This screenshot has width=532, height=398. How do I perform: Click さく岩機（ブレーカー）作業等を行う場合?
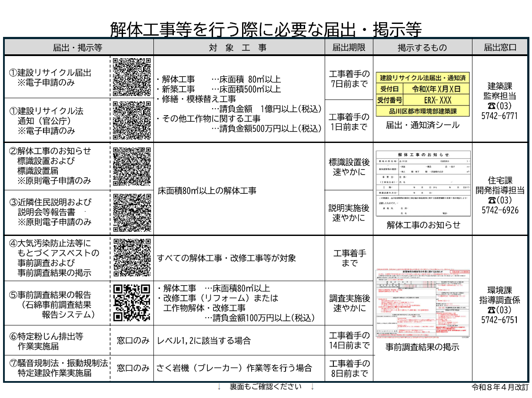(x=235, y=368)
